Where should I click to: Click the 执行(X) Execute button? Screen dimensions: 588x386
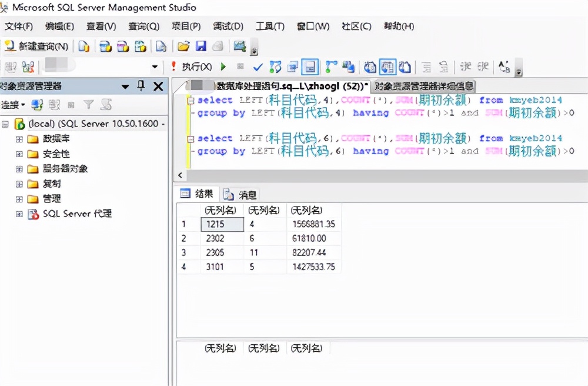[x=197, y=66]
